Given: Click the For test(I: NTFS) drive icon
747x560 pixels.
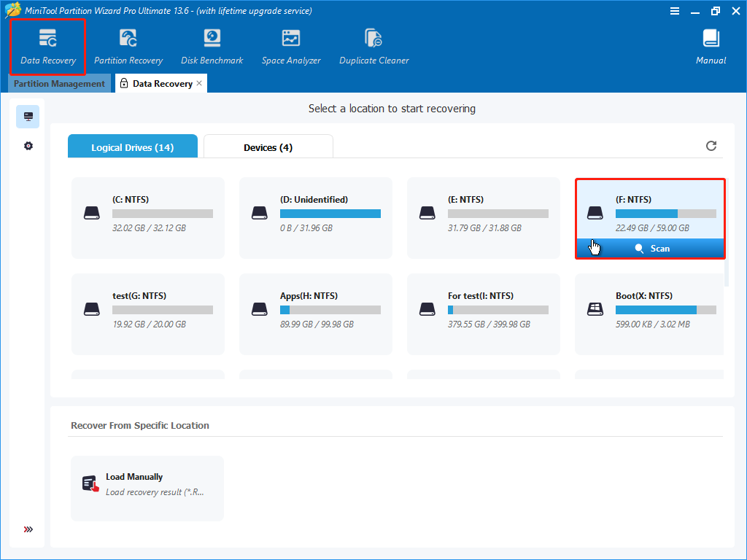Looking at the screenshot, I should pos(427,309).
